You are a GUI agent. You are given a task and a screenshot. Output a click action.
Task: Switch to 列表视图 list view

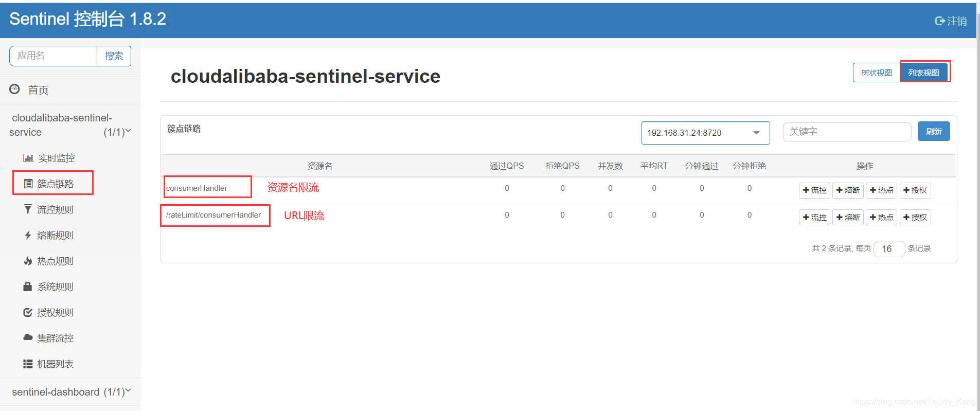pyautogui.click(x=923, y=73)
